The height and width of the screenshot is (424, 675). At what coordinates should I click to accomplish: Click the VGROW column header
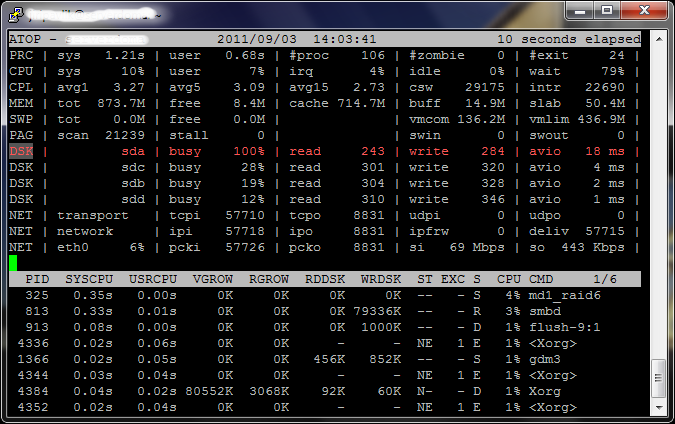213,279
